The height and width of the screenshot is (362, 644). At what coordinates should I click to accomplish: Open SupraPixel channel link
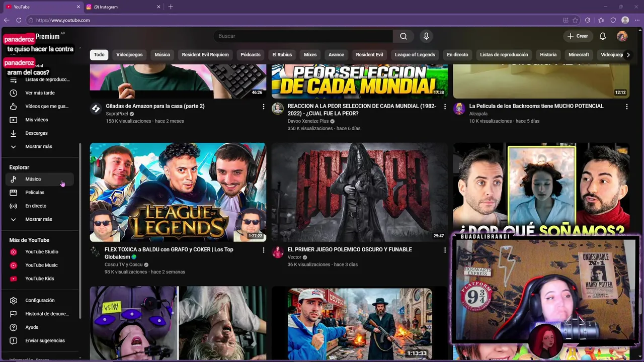pyautogui.click(x=117, y=114)
